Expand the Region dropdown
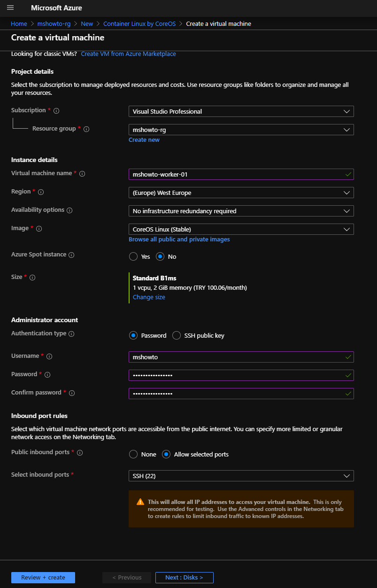 [x=241, y=193]
